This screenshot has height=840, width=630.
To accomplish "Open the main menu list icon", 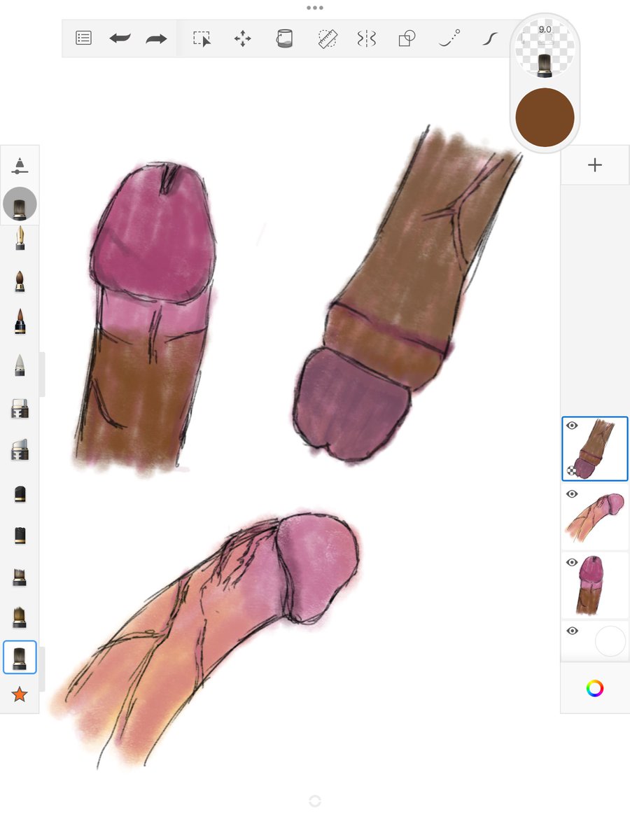I will coord(83,38).
